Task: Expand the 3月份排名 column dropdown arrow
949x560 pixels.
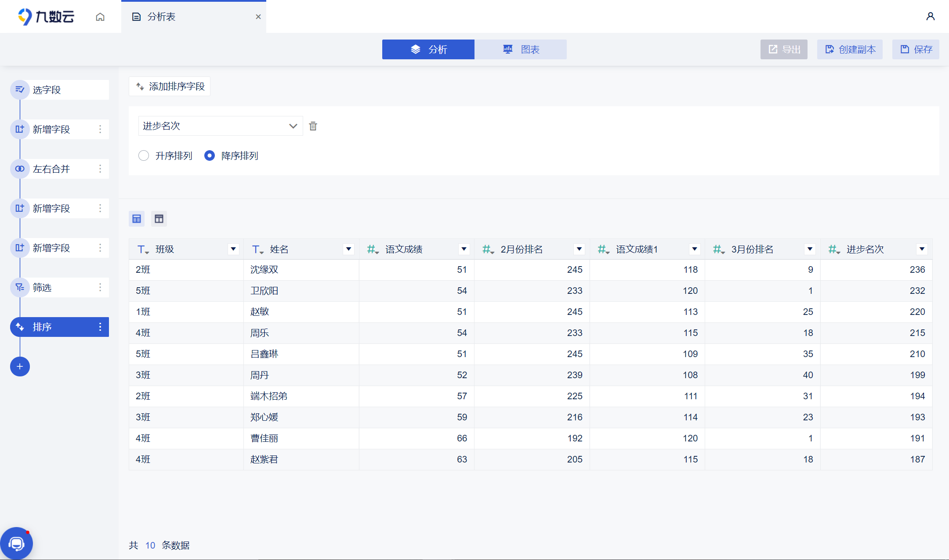Action: [x=810, y=249]
